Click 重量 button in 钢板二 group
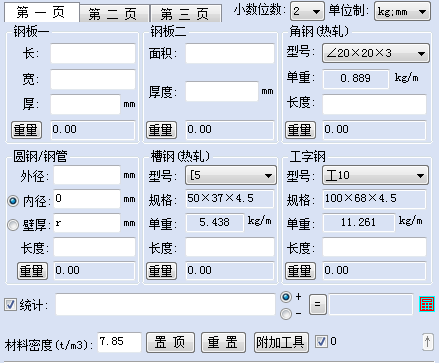 [x=161, y=130]
